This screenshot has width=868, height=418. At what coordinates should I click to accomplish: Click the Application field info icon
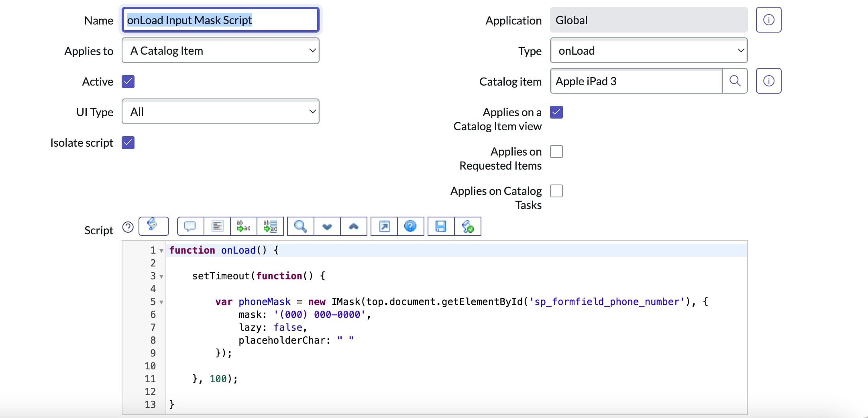(768, 20)
